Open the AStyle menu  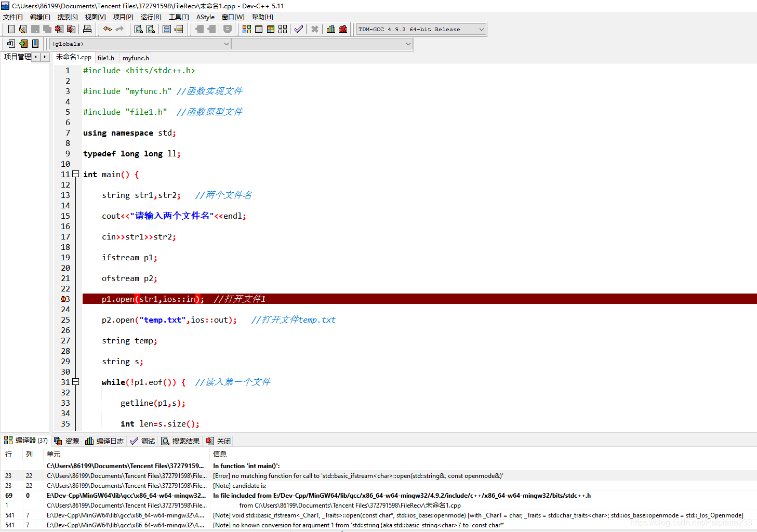click(205, 17)
